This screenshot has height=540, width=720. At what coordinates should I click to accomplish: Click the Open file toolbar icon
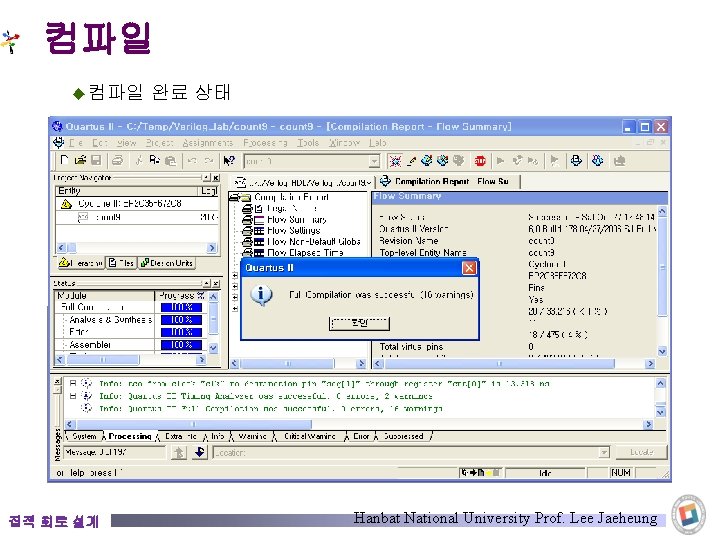[80, 160]
